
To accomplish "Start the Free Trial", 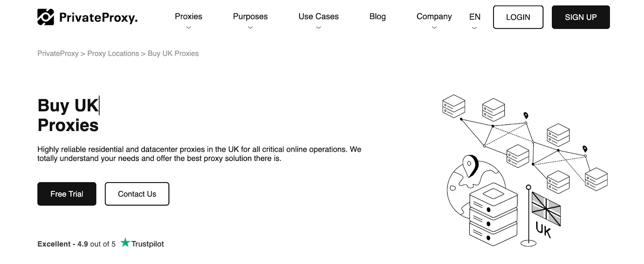I will click(x=67, y=194).
